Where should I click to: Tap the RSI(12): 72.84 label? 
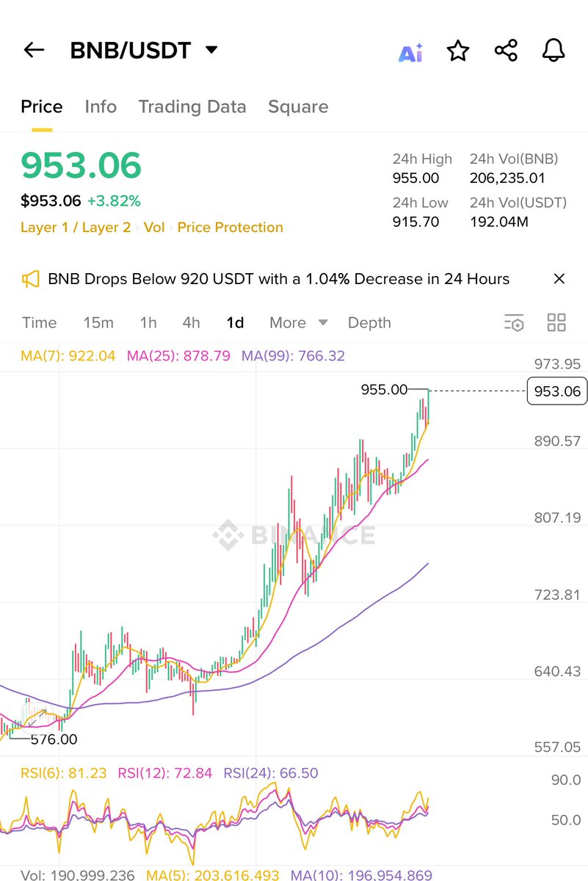coord(165,773)
